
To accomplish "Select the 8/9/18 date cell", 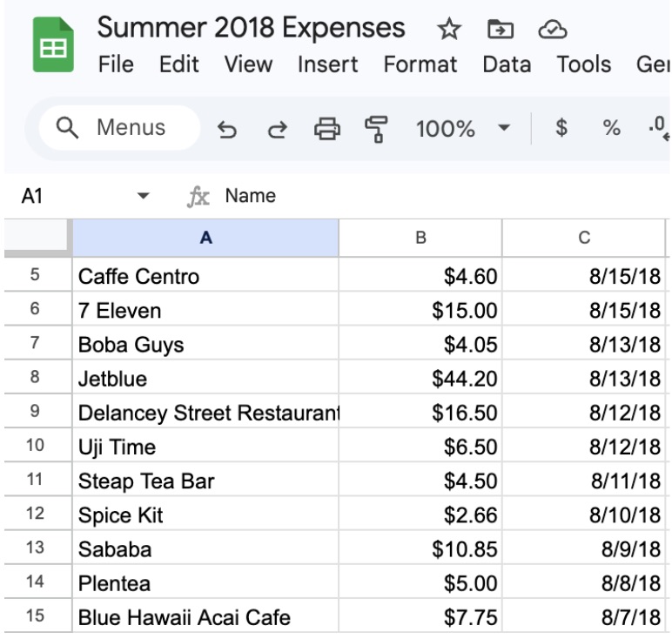I will pyautogui.click(x=584, y=548).
